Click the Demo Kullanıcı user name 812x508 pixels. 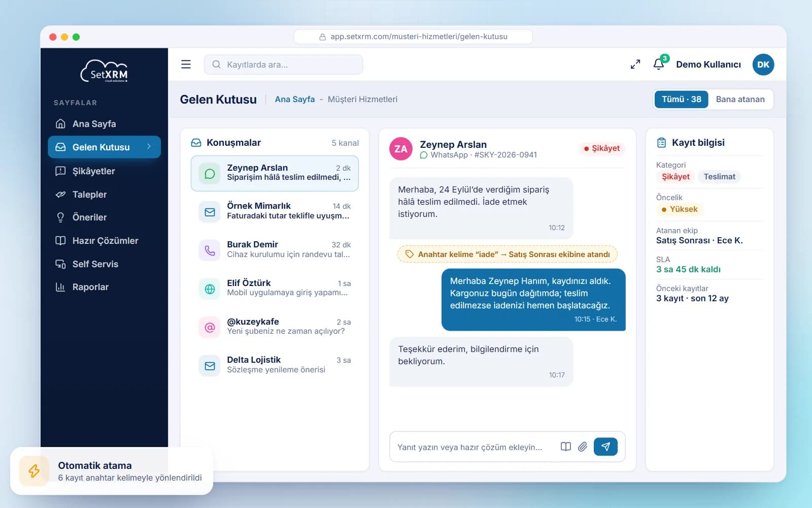tap(708, 65)
